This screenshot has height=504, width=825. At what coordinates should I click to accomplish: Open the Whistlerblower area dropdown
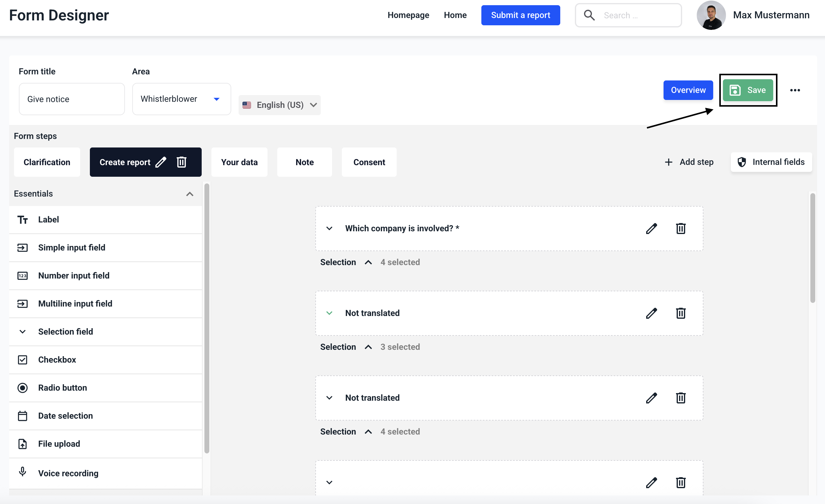click(182, 99)
